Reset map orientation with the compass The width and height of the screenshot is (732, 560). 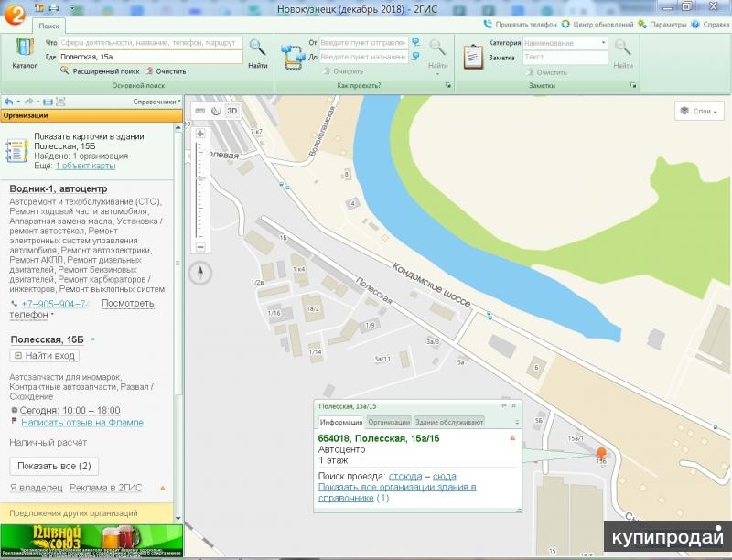(200, 273)
